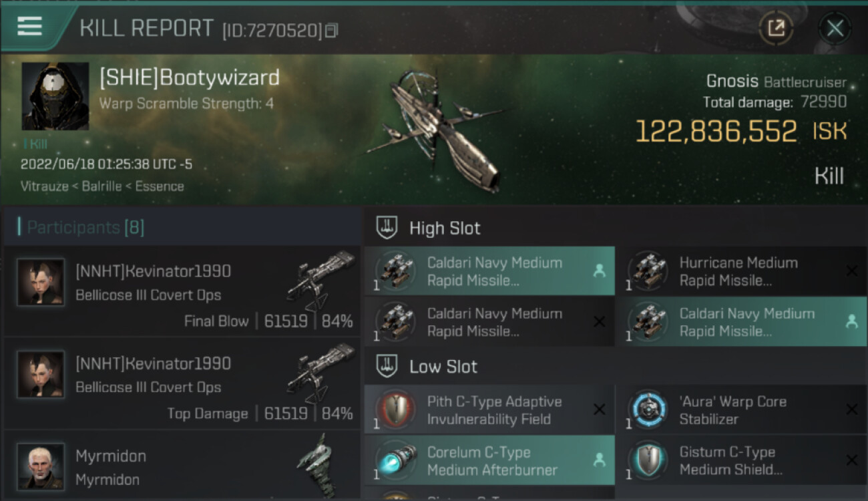Screen dimensions: 868x501
Task: Click [SHIE]Bootywizard pilot name
Action: point(190,77)
